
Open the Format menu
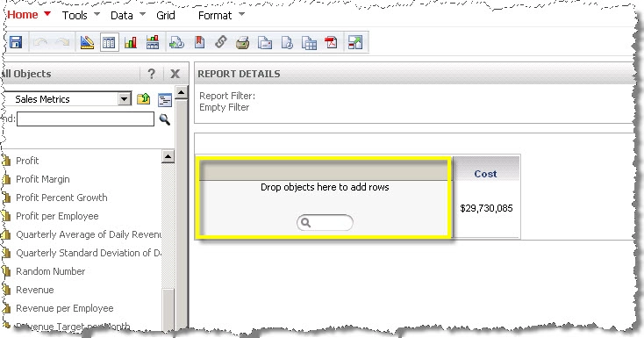(x=215, y=15)
